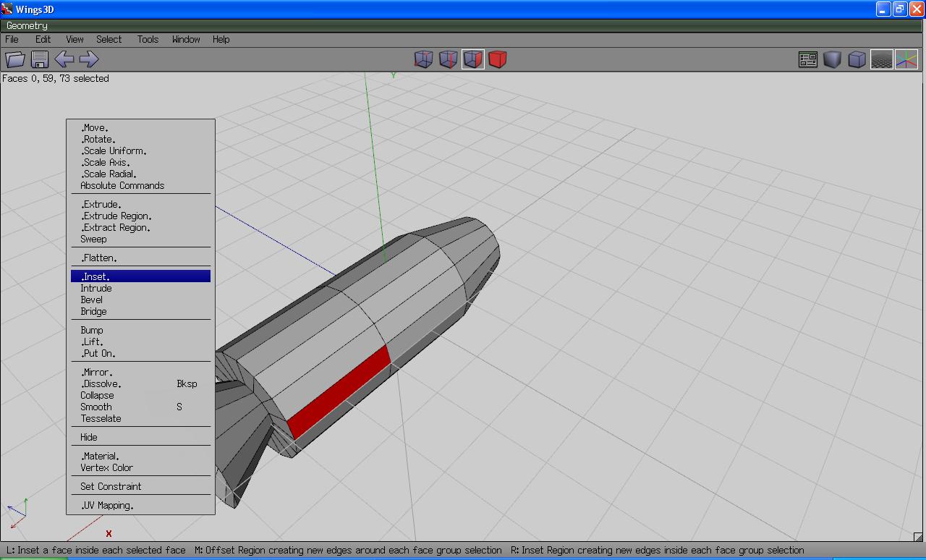Image resolution: width=926 pixels, height=560 pixels.
Task: Click the red selected face on model
Action: tap(339, 391)
